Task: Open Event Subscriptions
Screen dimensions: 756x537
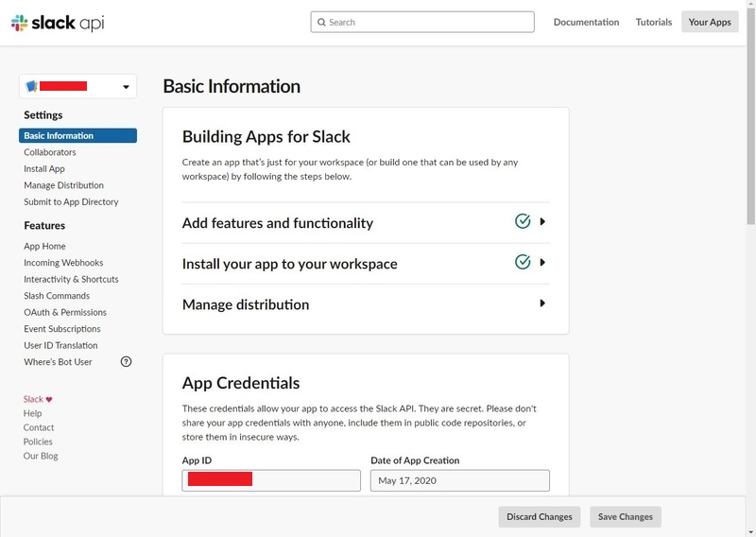Action: tap(62, 329)
